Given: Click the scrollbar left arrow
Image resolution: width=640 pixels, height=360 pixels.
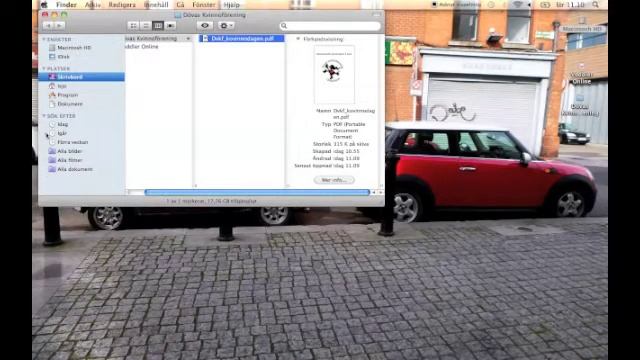Looking at the screenshot, I should coord(374,192).
